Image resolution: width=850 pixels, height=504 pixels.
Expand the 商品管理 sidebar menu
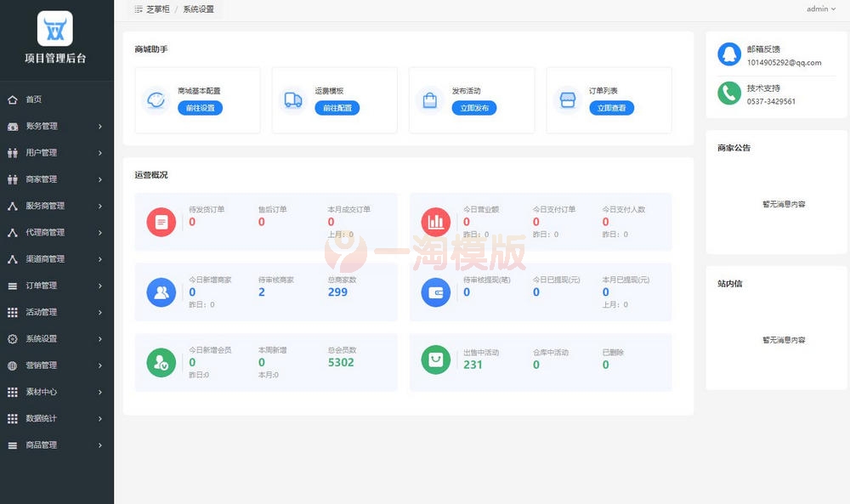56,445
